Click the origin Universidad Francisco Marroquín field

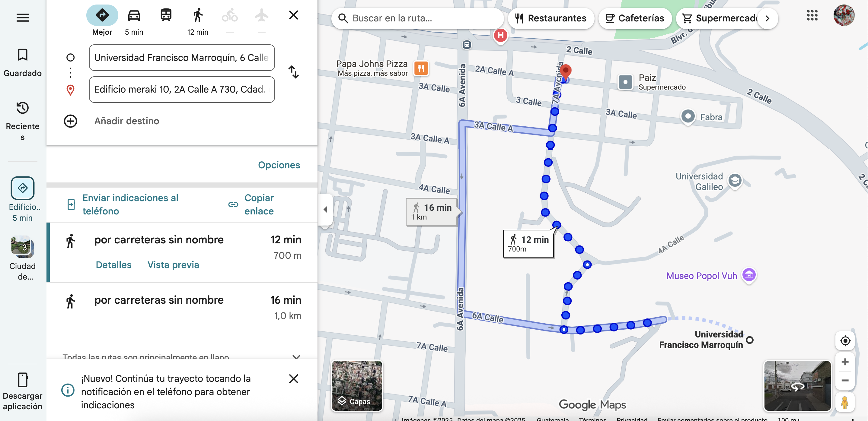point(182,58)
